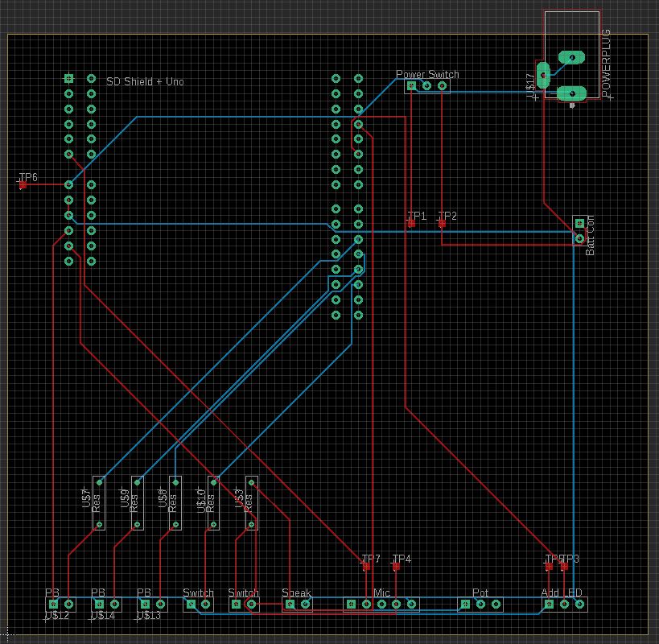Viewport: 659px width, 644px height.
Task: Click the "U$10" resistor name
Action: 201,500
